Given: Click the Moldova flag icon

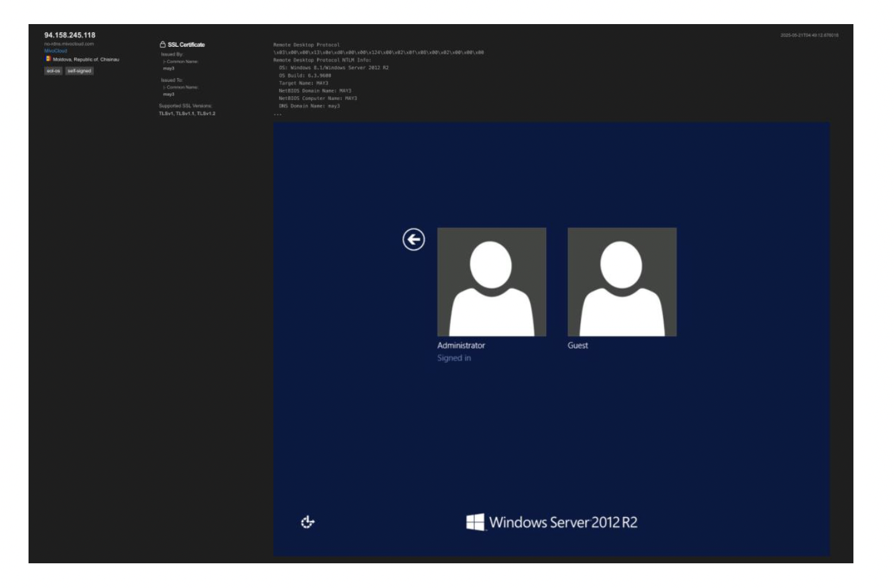Looking at the screenshot, I should [x=48, y=59].
